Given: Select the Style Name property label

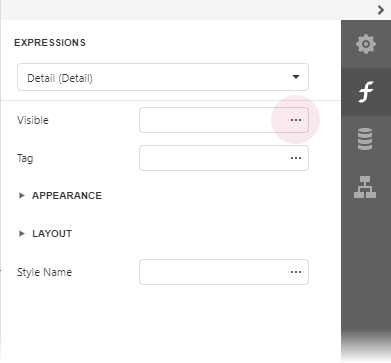Looking at the screenshot, I should [44, 272].
